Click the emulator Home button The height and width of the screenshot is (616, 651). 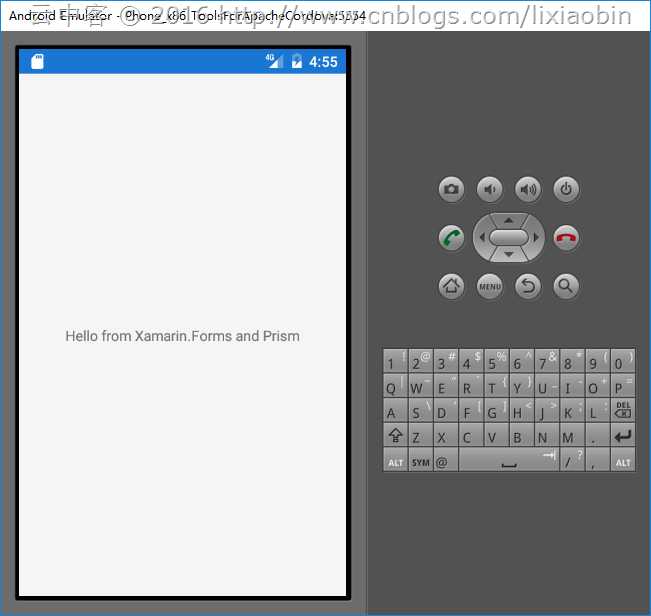pyautogui.click(x=451, y=286)
